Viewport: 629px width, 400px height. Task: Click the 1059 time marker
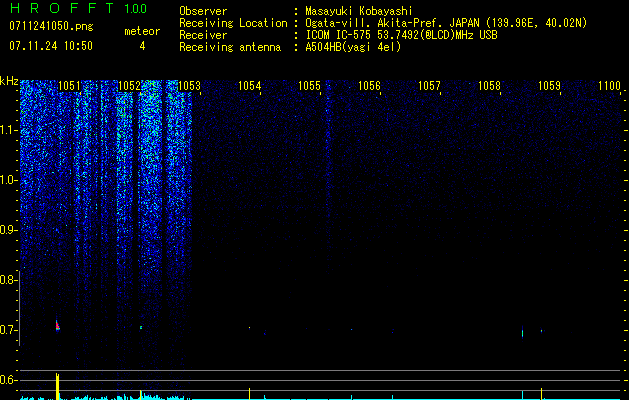coord(549,86)
